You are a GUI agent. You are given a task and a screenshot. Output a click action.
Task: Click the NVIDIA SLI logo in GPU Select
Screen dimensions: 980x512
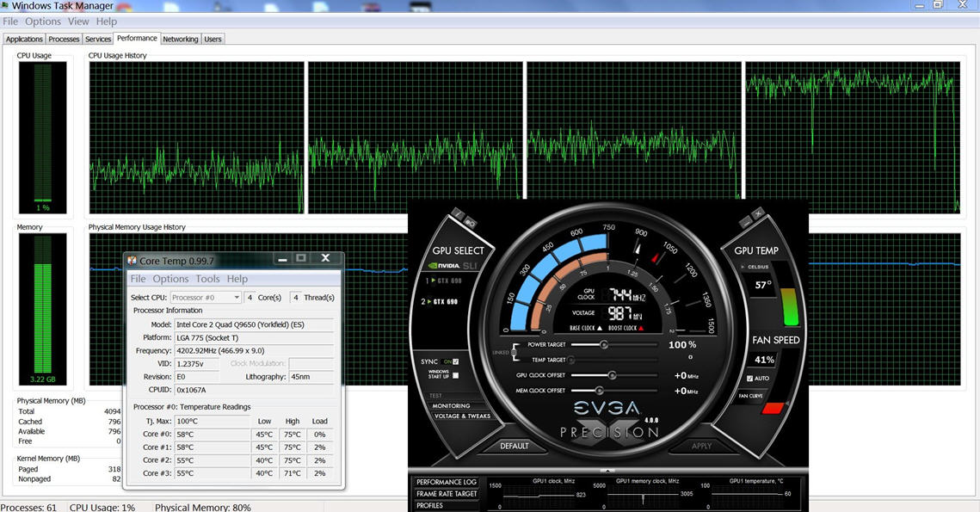pos(453,266)
